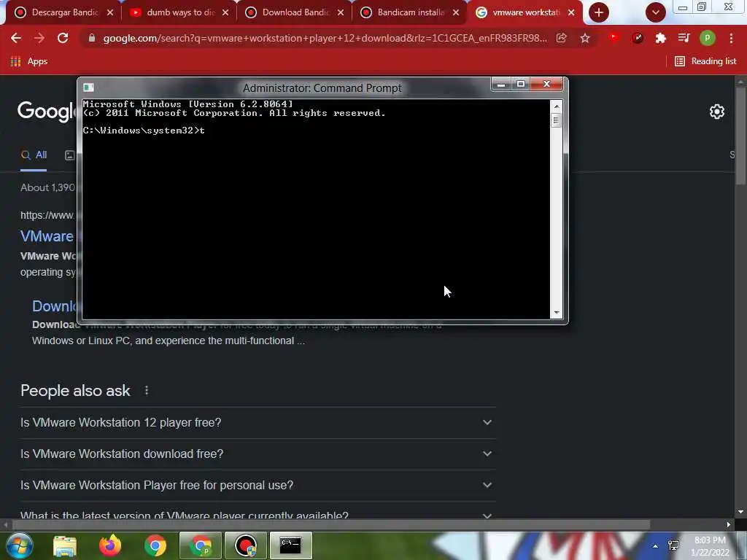Click the page horizontal scrollbar thumb
The image size is (747, 560).
[x=330, y=524]
